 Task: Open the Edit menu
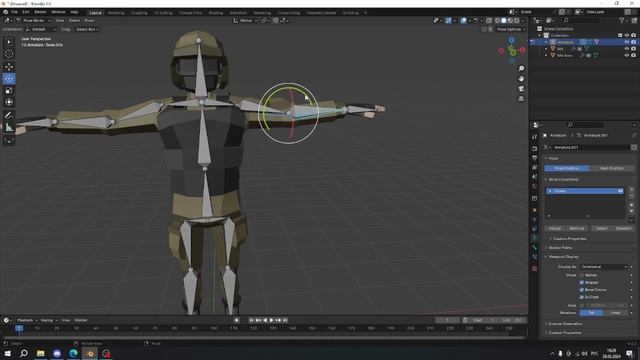(26, 12)
